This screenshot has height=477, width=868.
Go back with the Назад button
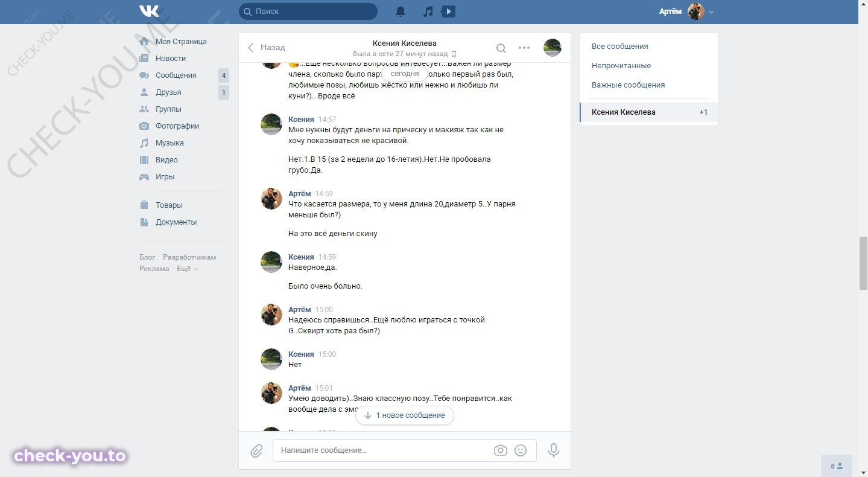(x=267, y=47)
